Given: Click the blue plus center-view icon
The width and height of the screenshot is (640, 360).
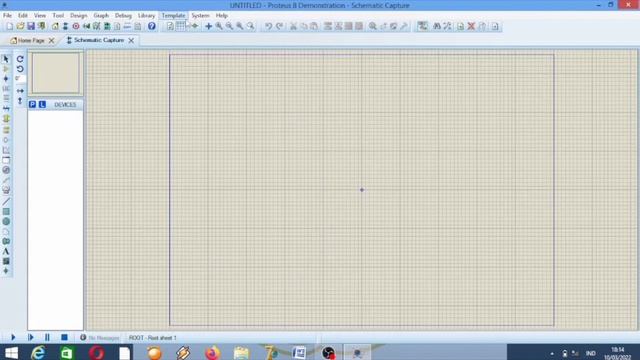Looking at the screenshot, I should 208,26.
